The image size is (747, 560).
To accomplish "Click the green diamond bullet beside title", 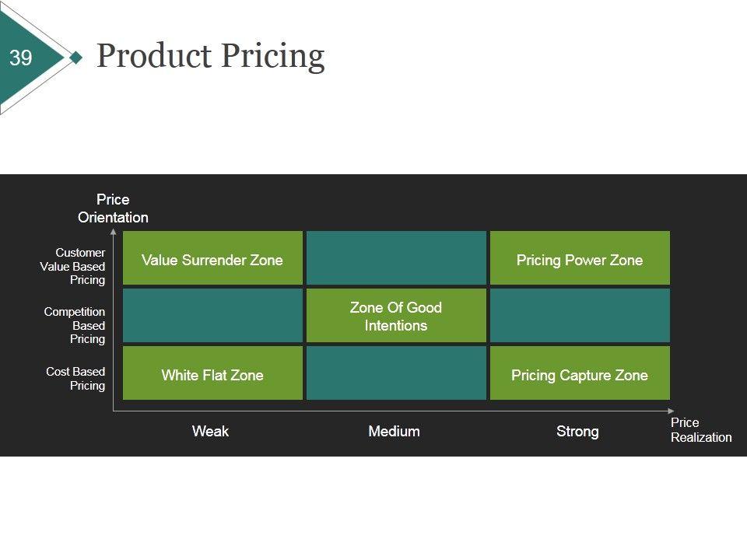I will [75, 58].
